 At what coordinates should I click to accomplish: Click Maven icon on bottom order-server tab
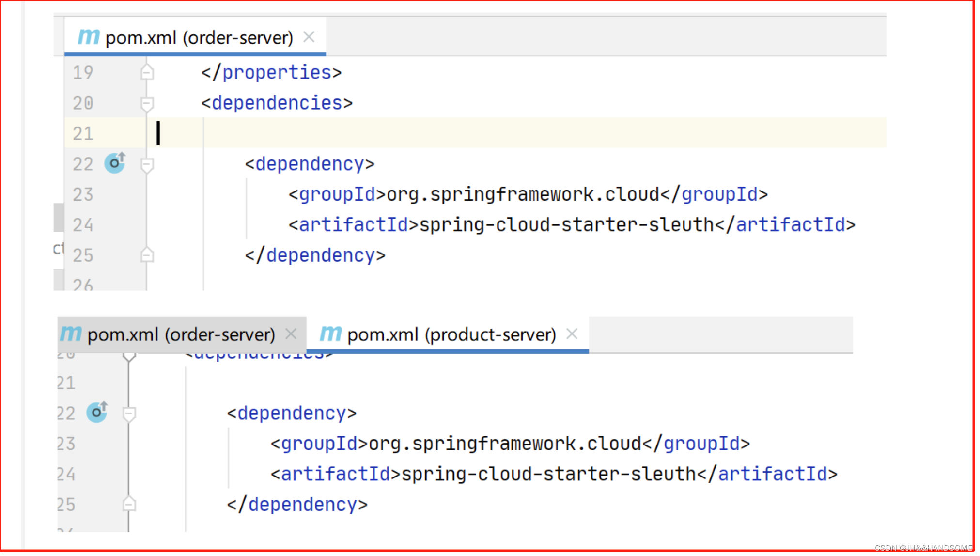click(x=71, y=334)
